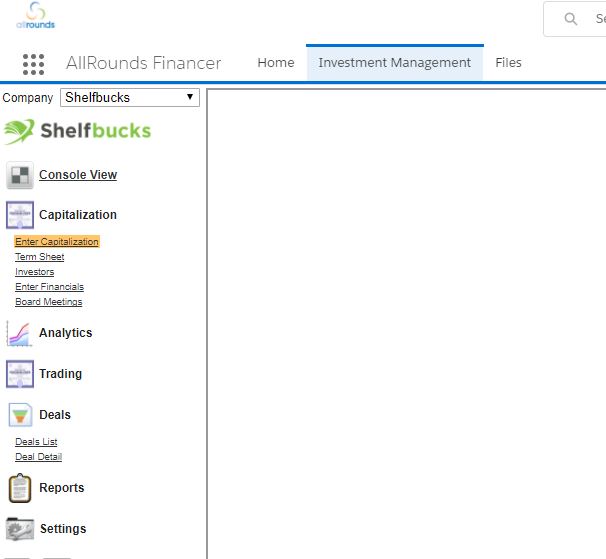
Task: Open the app launcher dots grid
Action: pos(33,64)
